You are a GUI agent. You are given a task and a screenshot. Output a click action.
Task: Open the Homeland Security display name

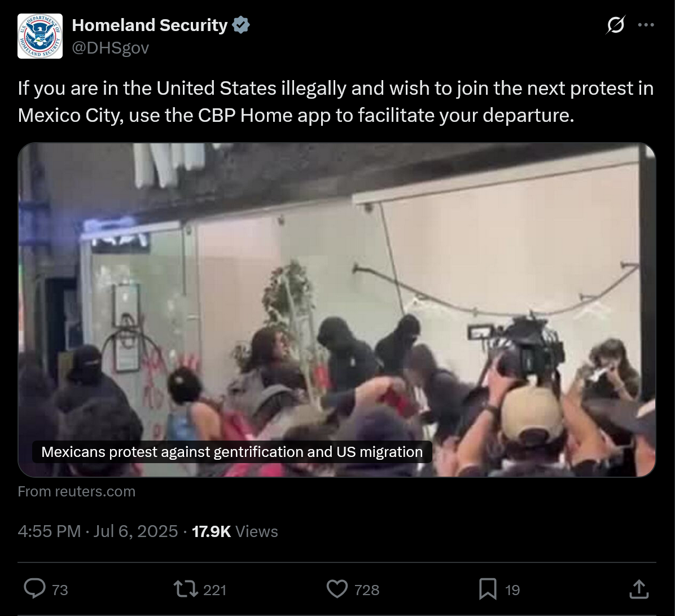(150, 25)
